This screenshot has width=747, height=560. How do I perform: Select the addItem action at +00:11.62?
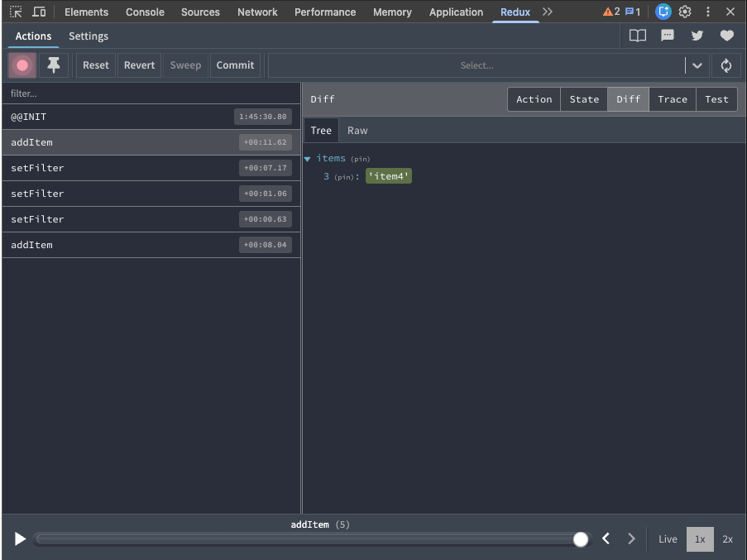(151, 142)
